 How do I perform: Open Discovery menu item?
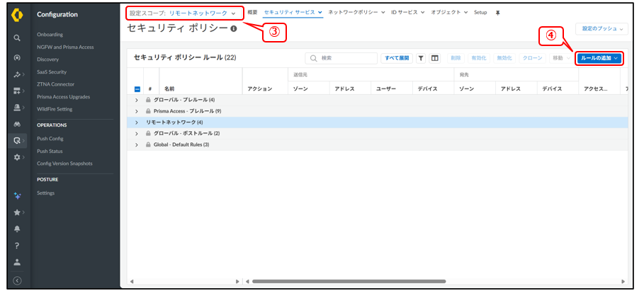(x=47, y=59)
